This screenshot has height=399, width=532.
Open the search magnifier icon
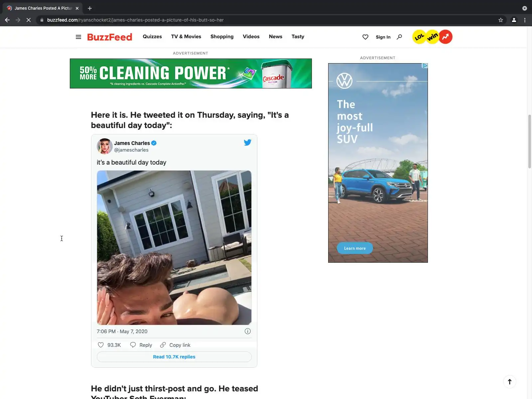(x=399, y=37)
